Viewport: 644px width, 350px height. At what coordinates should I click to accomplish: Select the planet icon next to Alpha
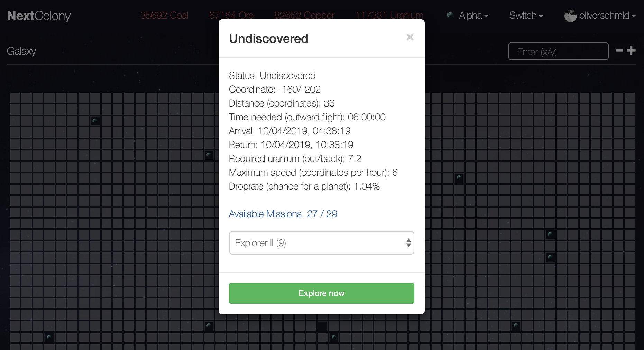[x=450, y=15]
